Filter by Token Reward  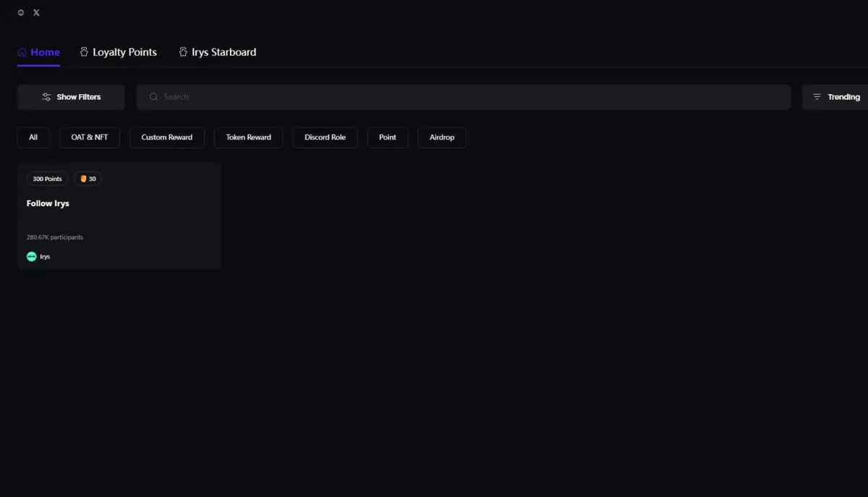[248, 137]
